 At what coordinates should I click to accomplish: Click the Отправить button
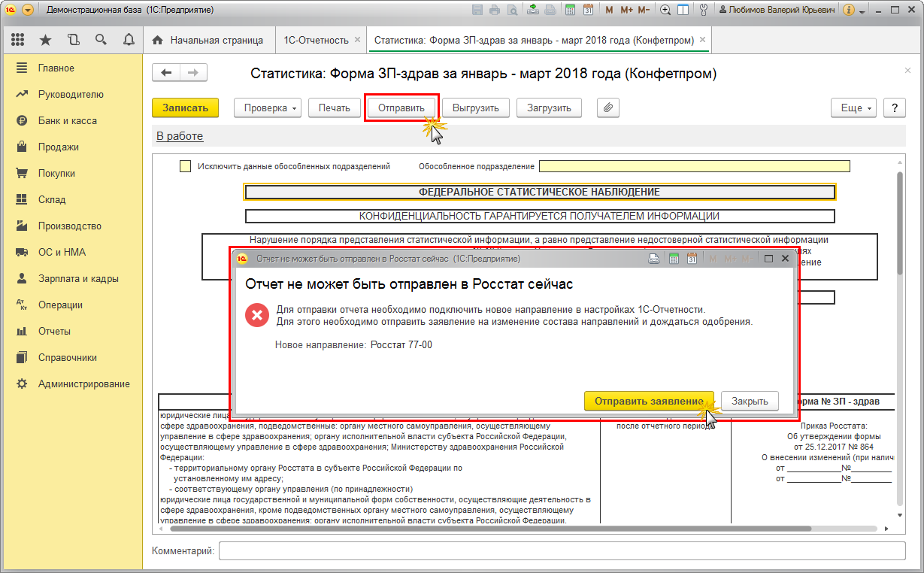[401, 108]
